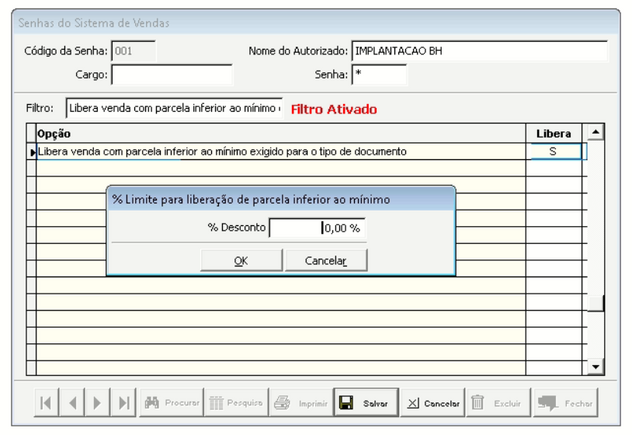This screenshot has height=435, width=632.
Task: Click the Libera cell showing S
Action: (553, 152)
